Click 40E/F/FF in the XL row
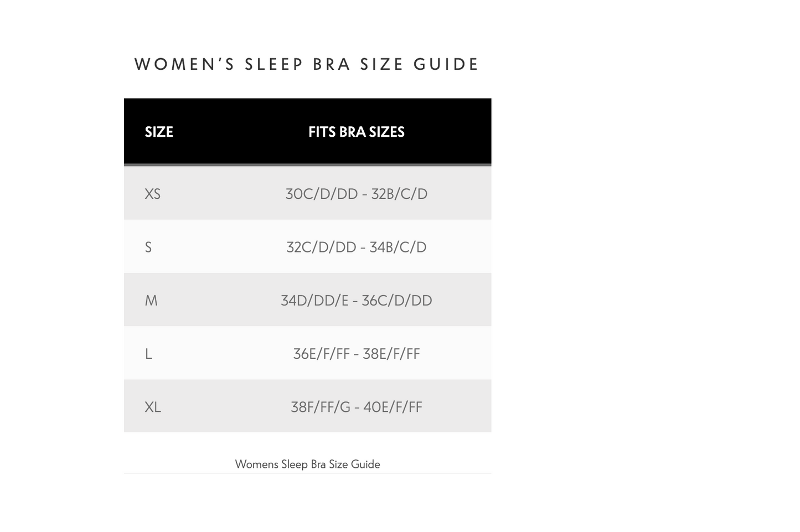 [393, 407]
